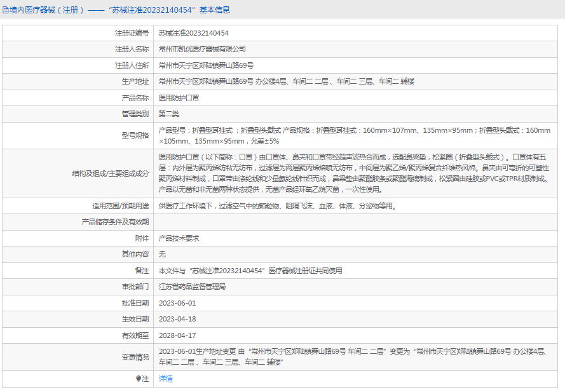Screen dimensions: 565x392
Task: Select the registration number value 苏械注准20232140454
Action: click(x=193, y=33)
